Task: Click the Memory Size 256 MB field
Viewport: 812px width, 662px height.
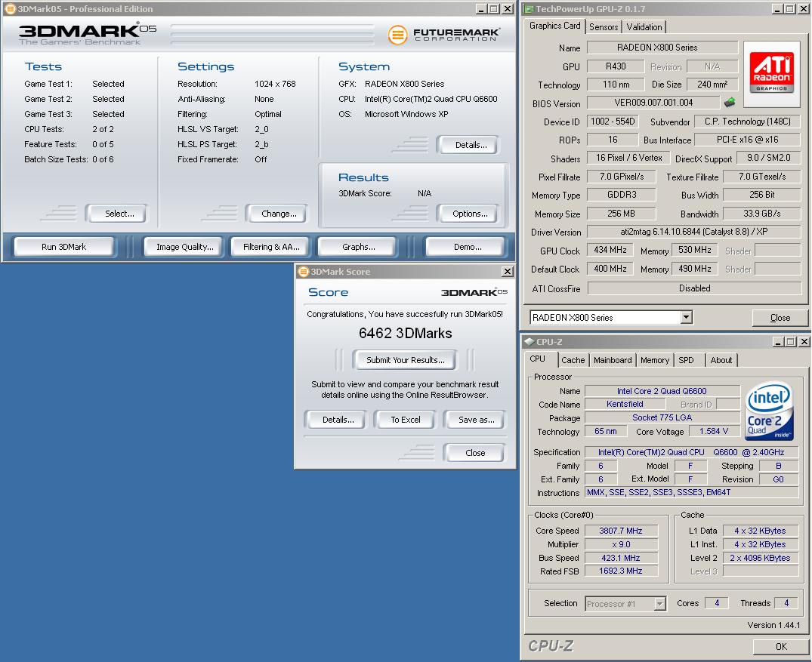Action: coord(621,214)
